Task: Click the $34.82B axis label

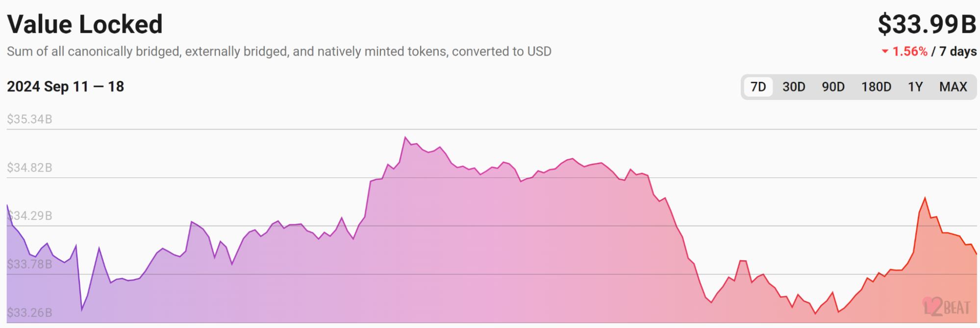Action: coord(29,168)
